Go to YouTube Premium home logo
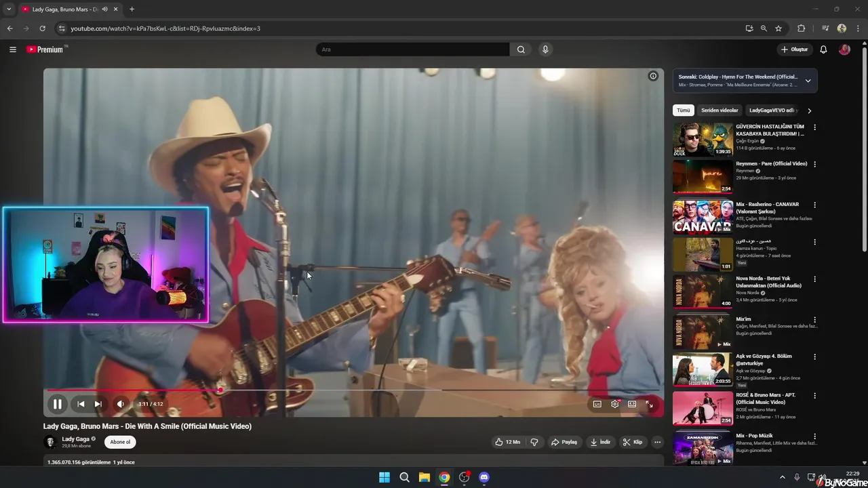The height and width of the screenshot is (488, 868). (45, 49)
